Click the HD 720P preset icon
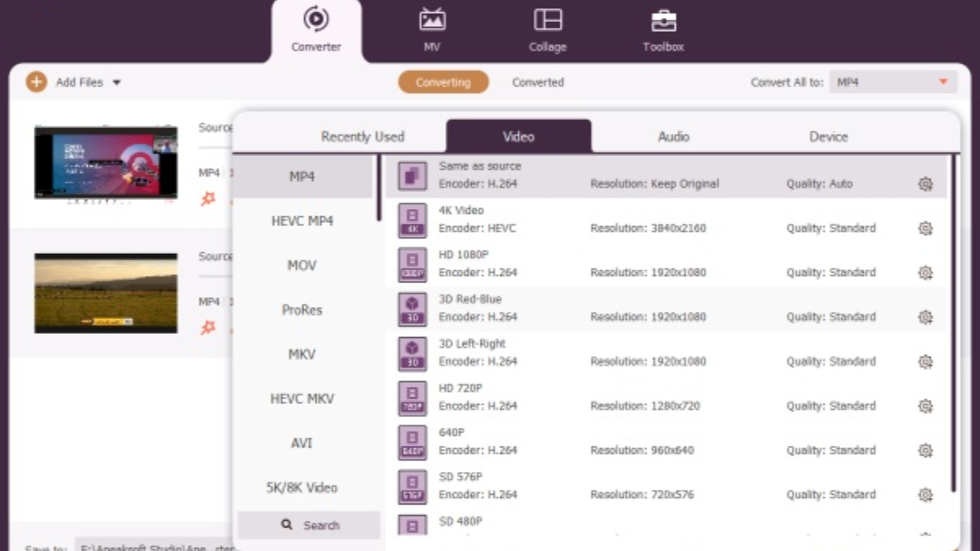This screenshot has width=980, height=551. [x=412, y=398]
